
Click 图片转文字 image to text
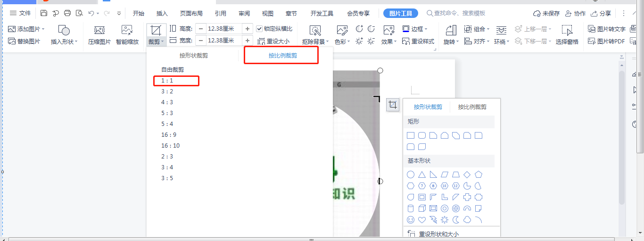pyautogui.click(x=607, y=29)
